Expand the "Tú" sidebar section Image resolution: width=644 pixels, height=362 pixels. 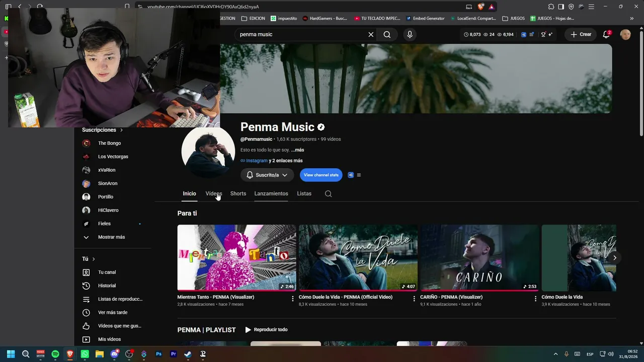tap(89, 259)
